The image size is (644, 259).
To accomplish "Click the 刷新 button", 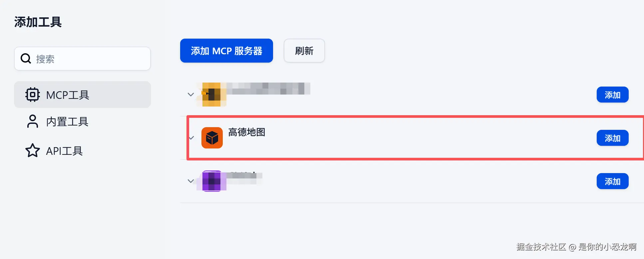I will point(304,51).
